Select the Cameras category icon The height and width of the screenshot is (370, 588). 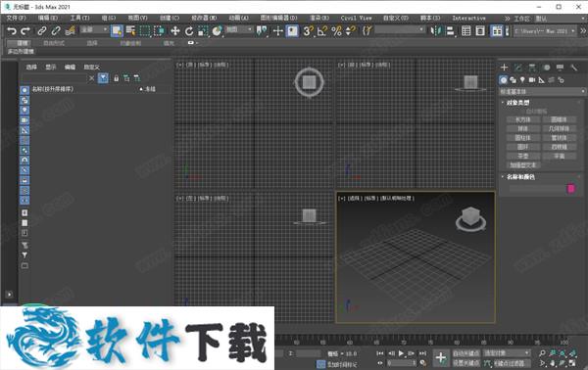[532, 80]
